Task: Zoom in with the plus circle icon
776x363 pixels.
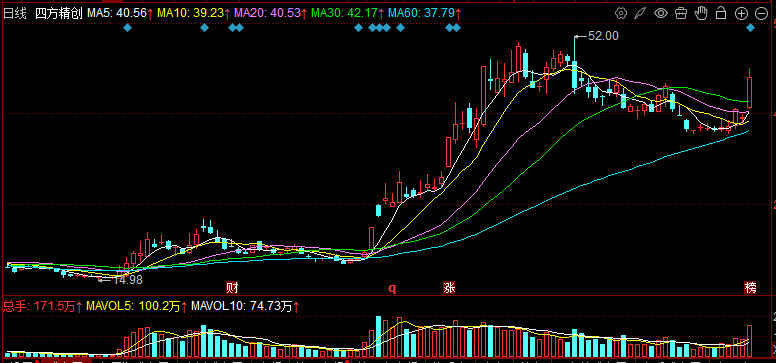Action: [x=741, y=13]
